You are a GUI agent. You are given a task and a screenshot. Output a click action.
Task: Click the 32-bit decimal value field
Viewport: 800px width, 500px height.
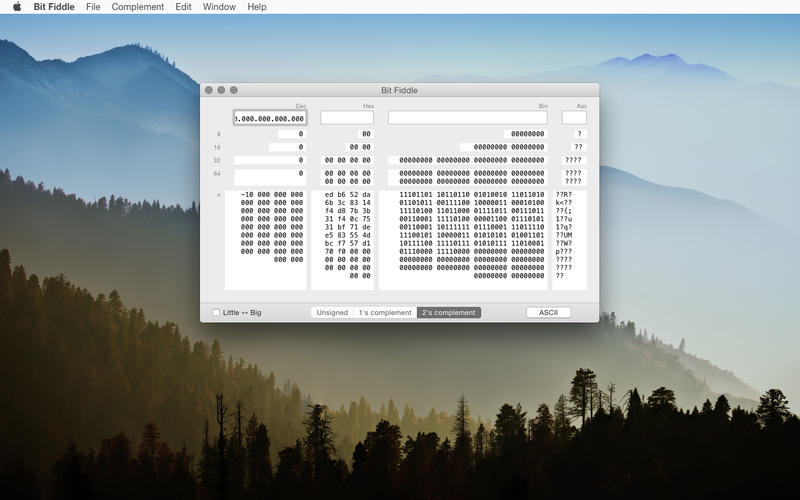(270, 160)
